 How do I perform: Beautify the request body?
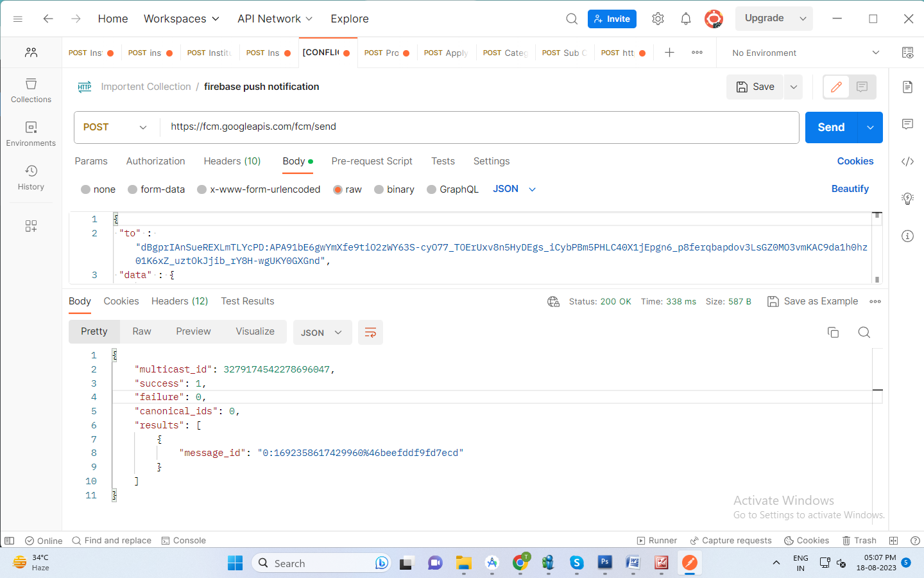tap(850, 189)
